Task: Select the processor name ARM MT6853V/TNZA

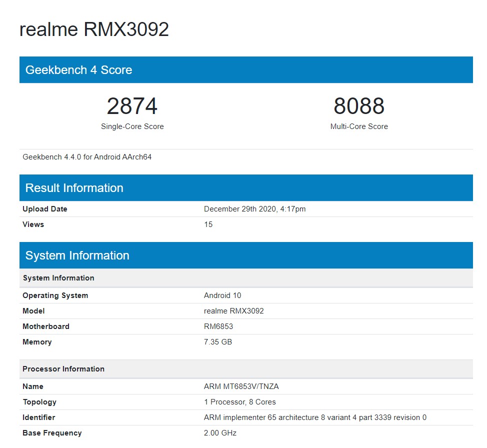Action: [241, 386]
